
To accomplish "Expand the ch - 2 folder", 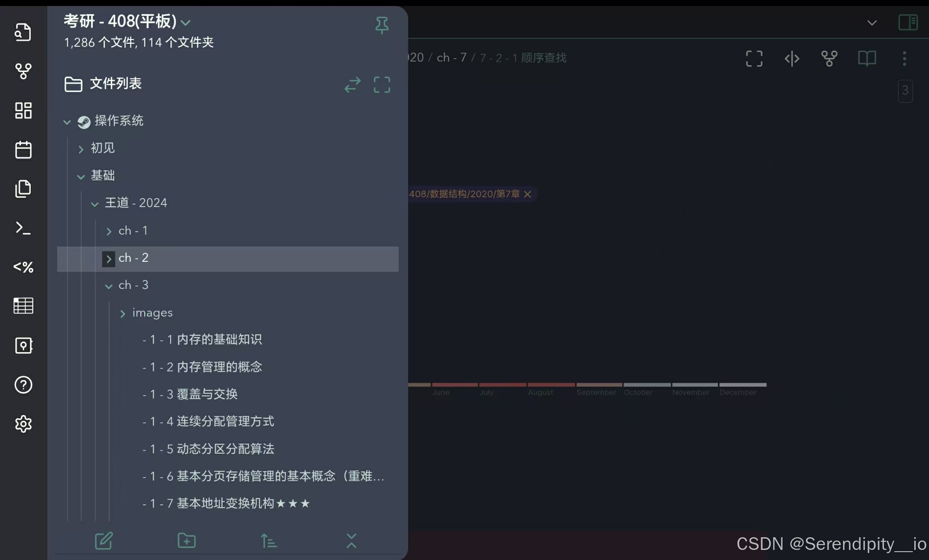I will point(109,259).
